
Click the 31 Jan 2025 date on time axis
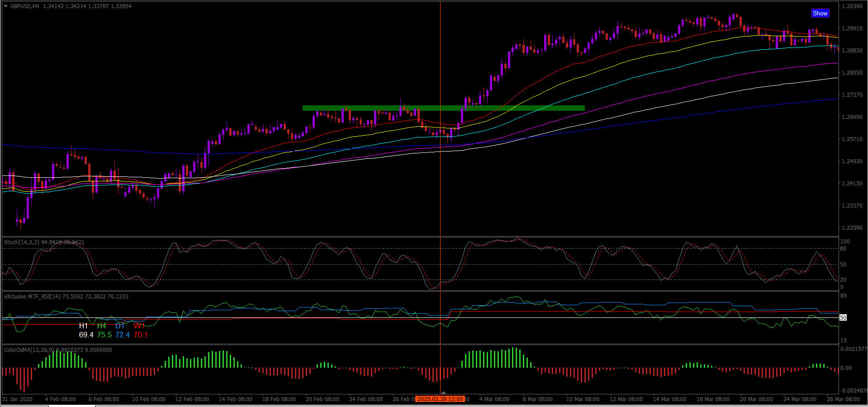[17, 399]
